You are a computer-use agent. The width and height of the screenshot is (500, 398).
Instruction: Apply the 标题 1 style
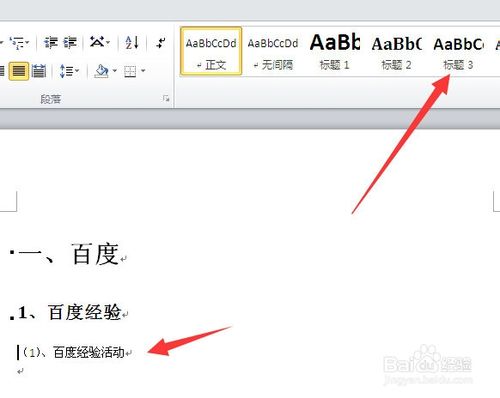click(x=335, y=51)
